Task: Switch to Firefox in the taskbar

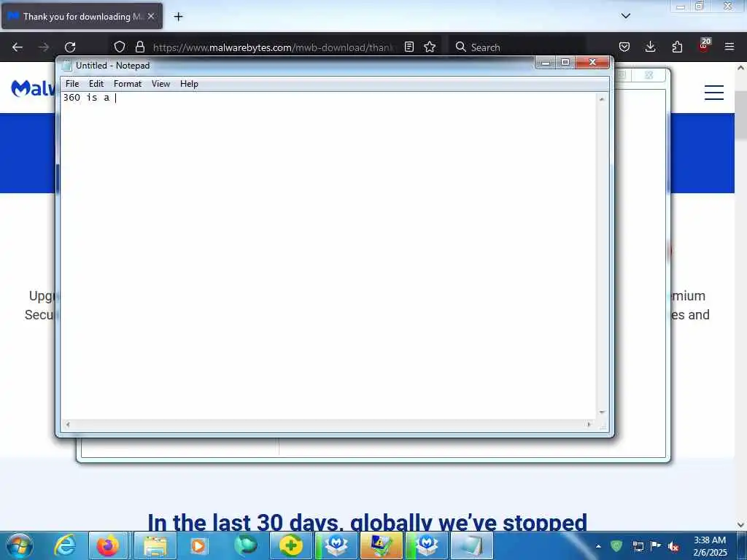Action: click(x=108, y=545)
